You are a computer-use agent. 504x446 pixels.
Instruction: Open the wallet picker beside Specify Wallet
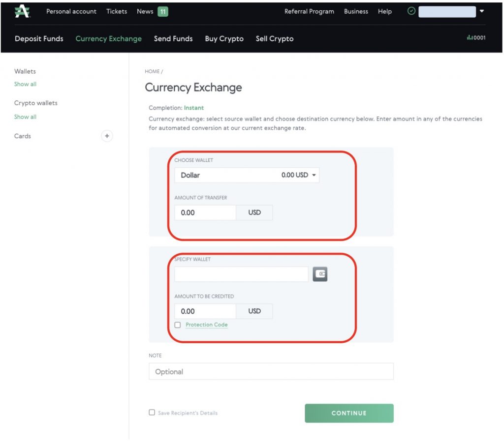(x=320, y=274)
